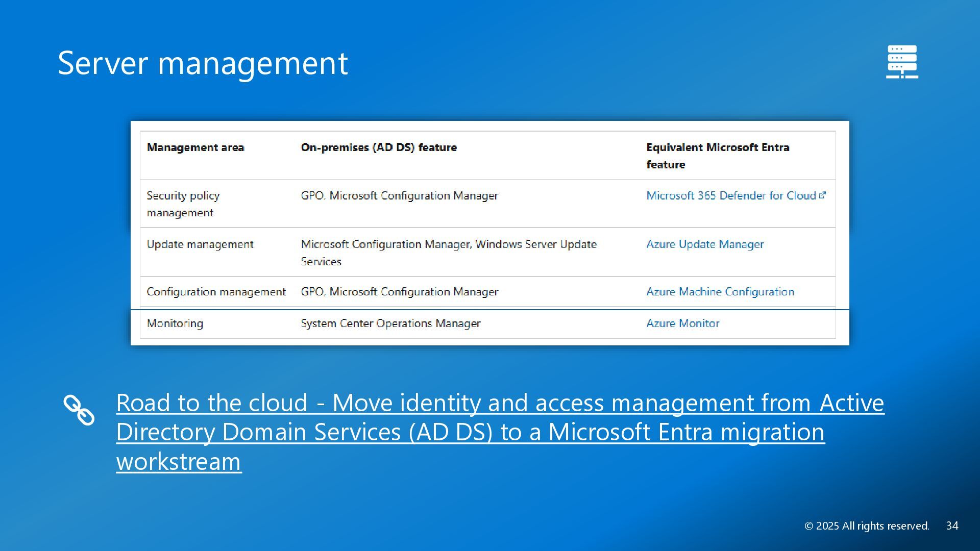Click the On-premises (AD DS) feature header
This screenshot has width=980, height=551.
click(379, 147)
